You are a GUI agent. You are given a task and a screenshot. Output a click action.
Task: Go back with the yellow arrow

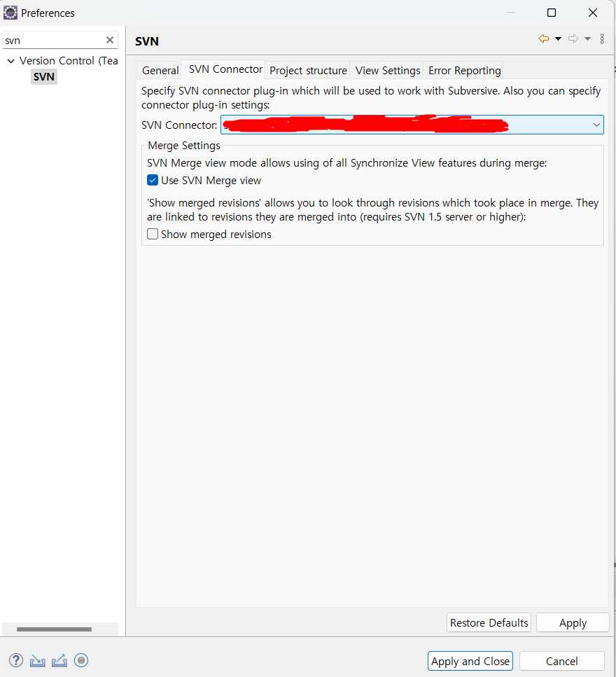pos(543,39)
